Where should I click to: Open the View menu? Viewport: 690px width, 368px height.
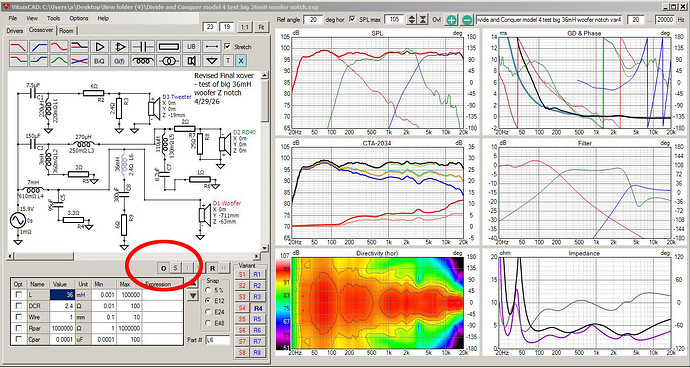tap(32, 18)
